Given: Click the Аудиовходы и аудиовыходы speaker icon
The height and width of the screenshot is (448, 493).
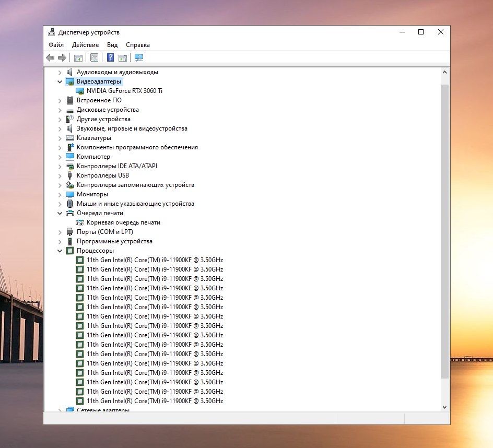Looking at the screenshot, I should (70, 72).
